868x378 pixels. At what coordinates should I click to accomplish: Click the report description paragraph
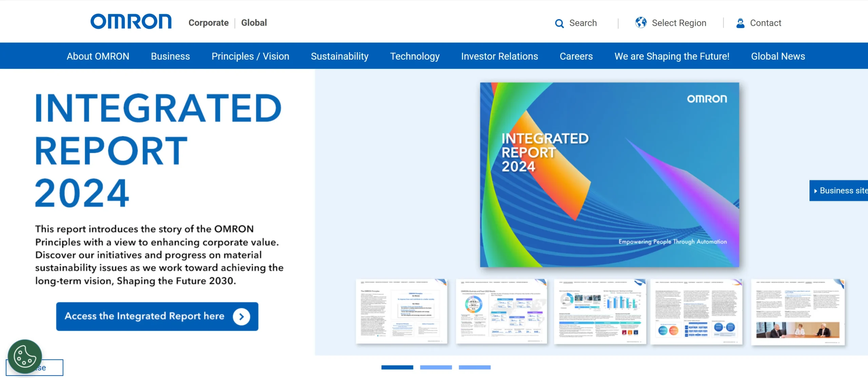tap(159, 255)
